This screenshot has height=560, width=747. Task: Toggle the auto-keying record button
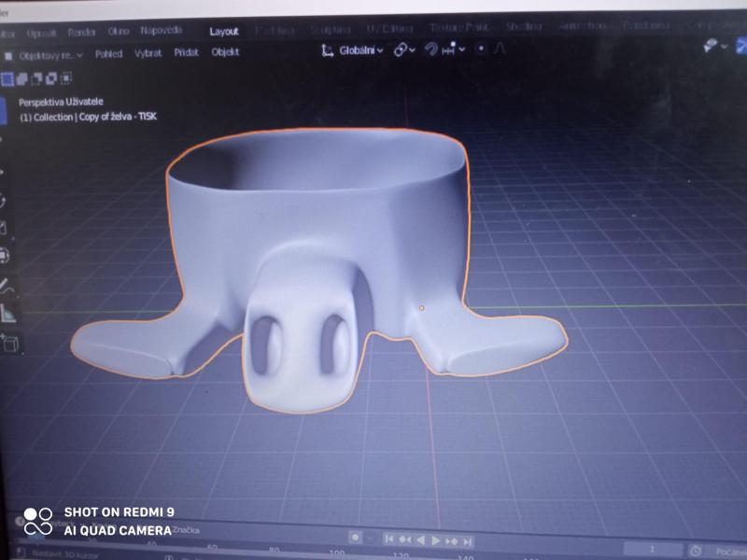point(355,538)
